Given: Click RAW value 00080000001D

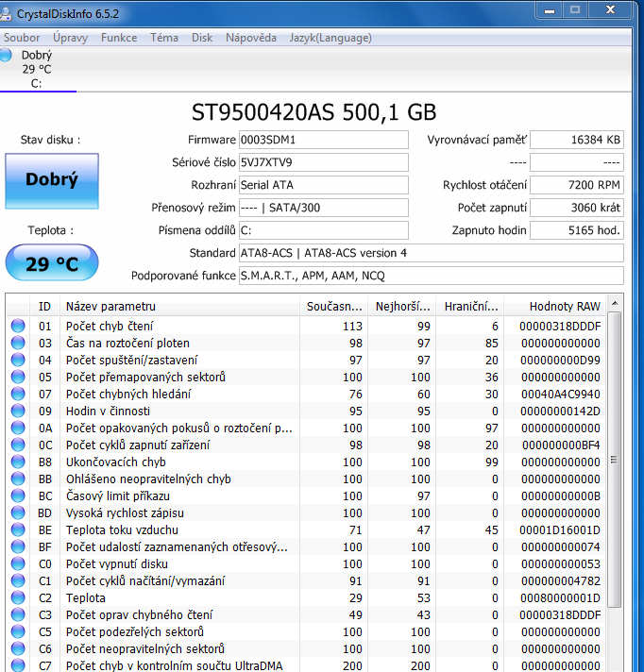Looking at the screenshot, I should (560, 597).
